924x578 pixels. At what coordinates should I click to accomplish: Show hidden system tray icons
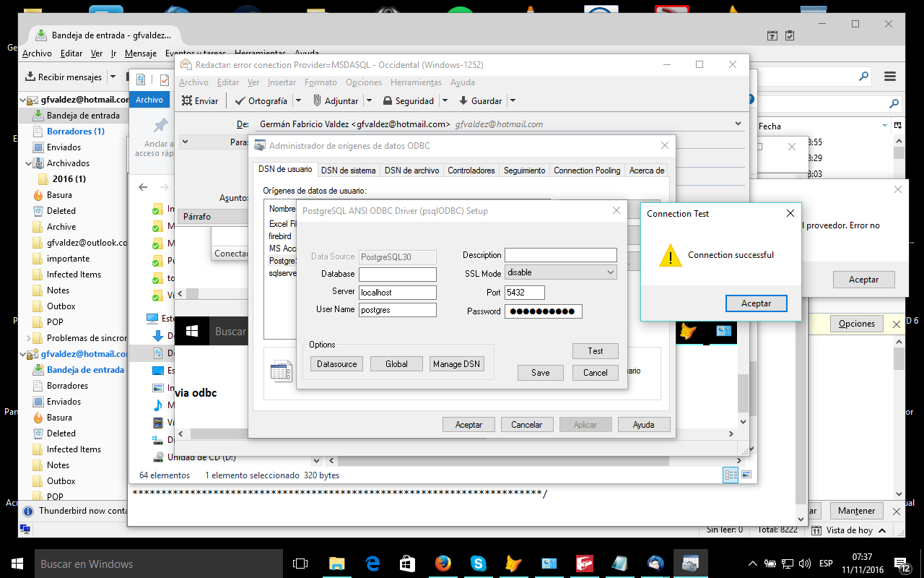click(753, 564)
